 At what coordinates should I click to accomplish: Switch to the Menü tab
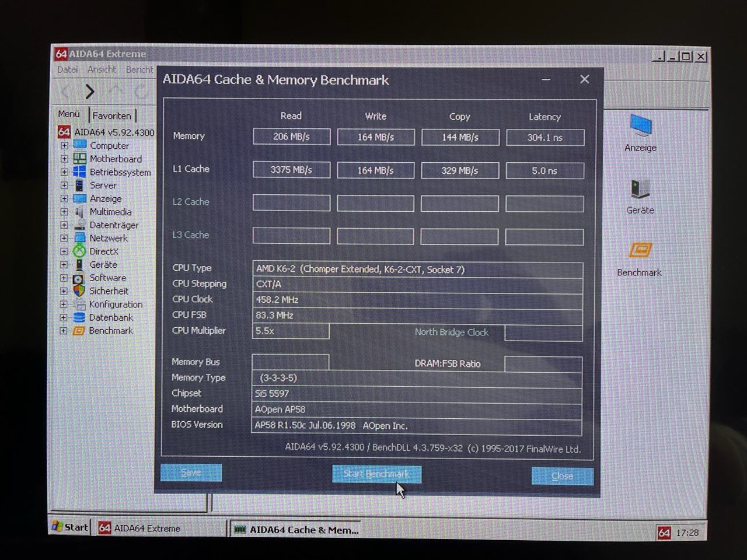pos(69,114)
